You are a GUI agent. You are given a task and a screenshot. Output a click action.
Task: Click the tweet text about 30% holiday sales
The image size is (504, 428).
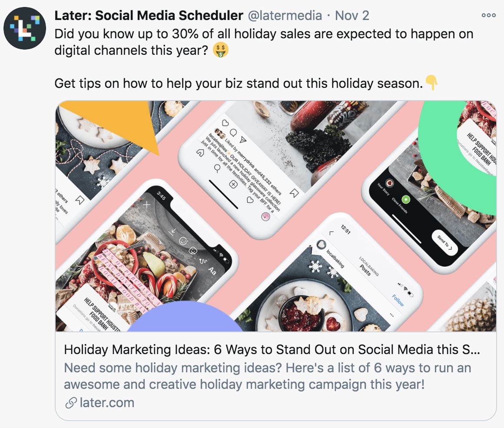[264, 42]
